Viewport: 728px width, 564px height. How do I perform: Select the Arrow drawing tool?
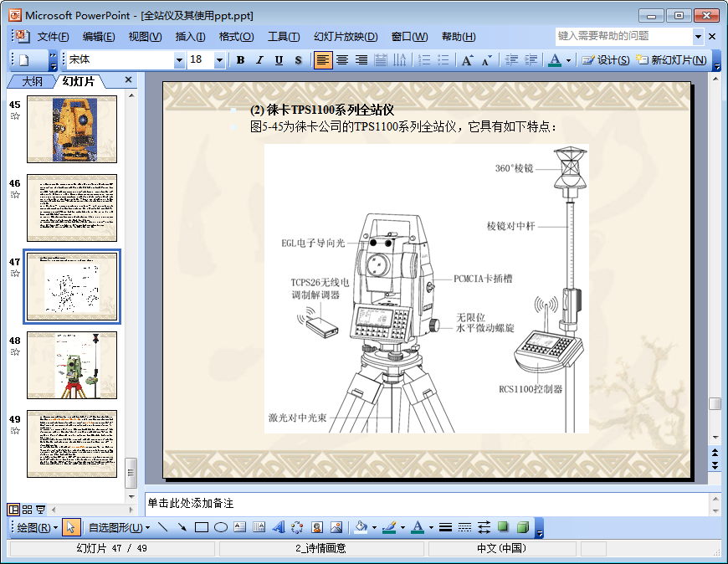pos(182,527)
